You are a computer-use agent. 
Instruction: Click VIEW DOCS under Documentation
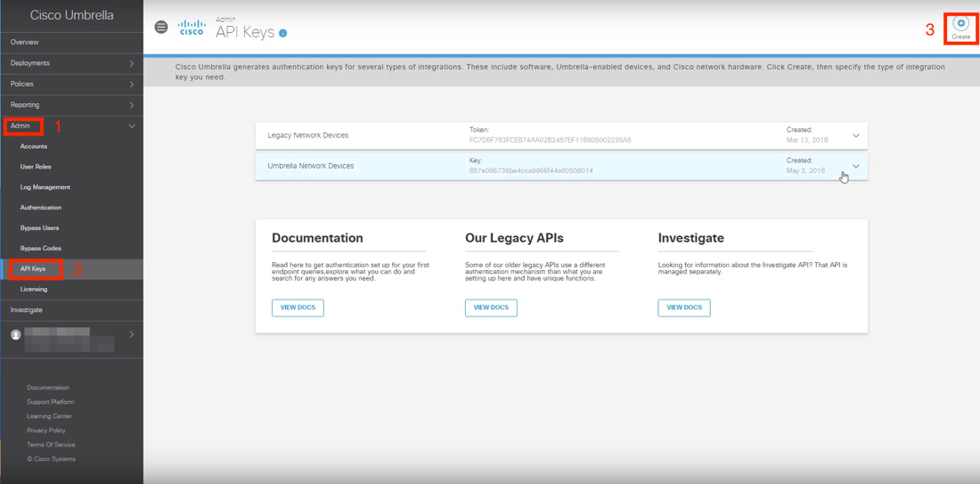click(298, 308)
